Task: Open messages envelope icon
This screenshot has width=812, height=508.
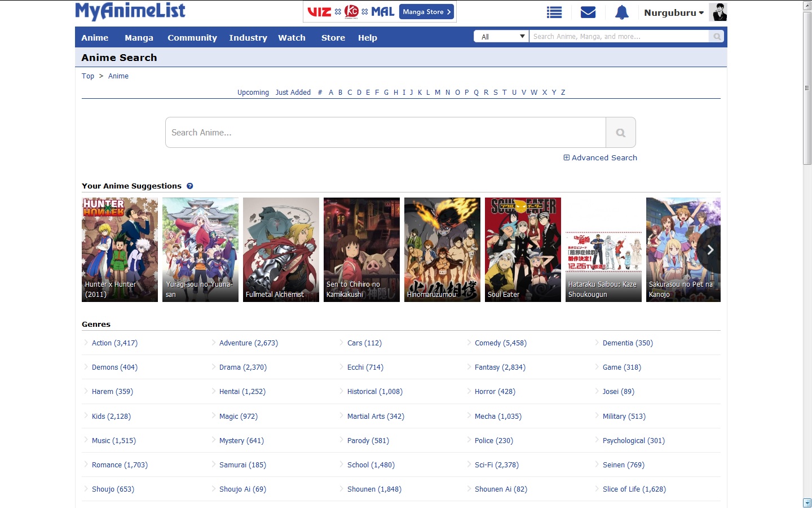Action: pyautogui.click(x=588, y=12)
